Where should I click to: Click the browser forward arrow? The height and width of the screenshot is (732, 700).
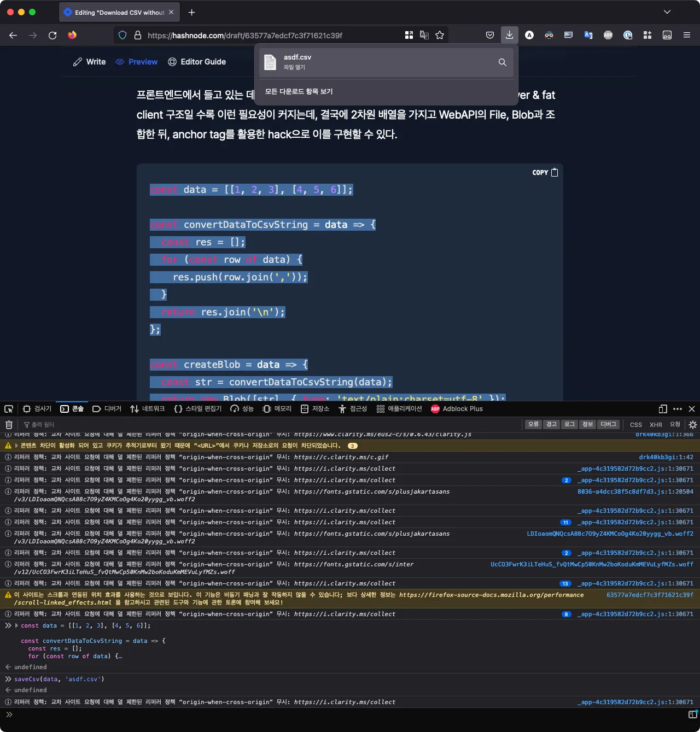33,35
